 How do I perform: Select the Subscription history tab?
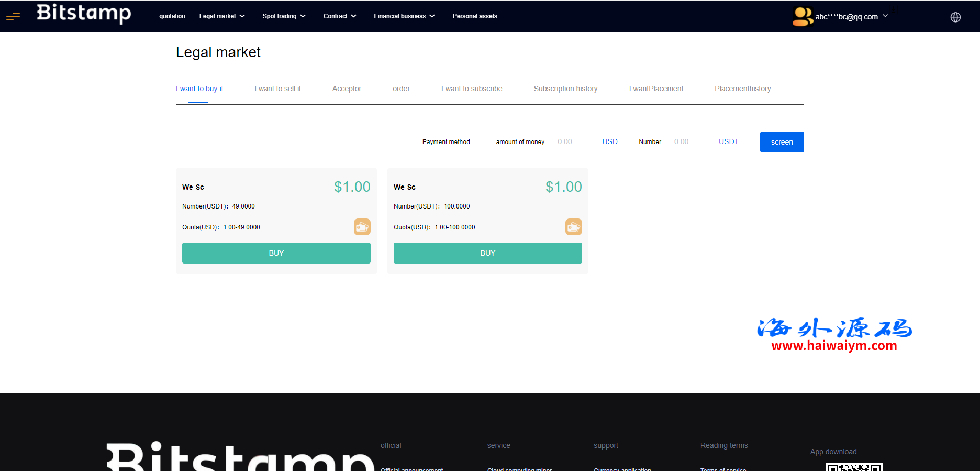(565, 89)
